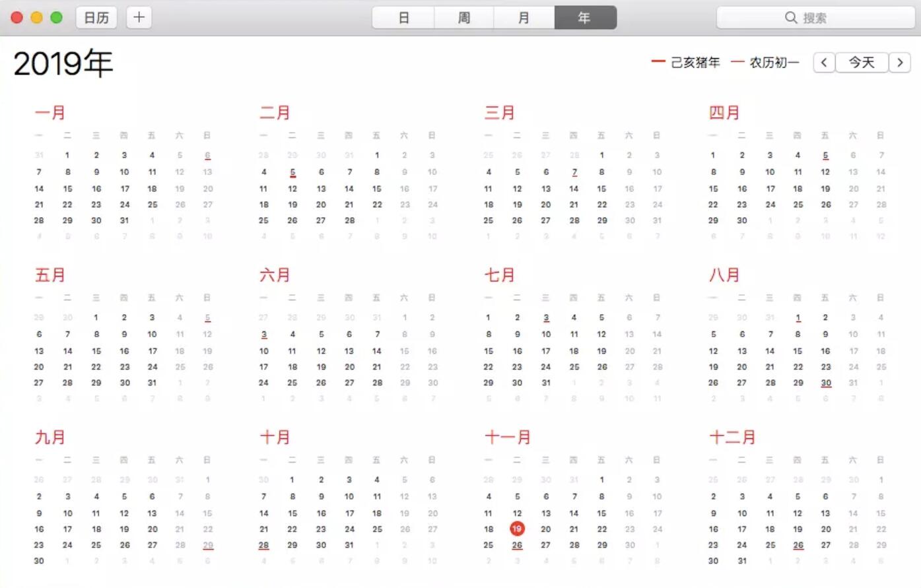Open the 二月 month heading
Screen dimensions: 921x588
275,113
